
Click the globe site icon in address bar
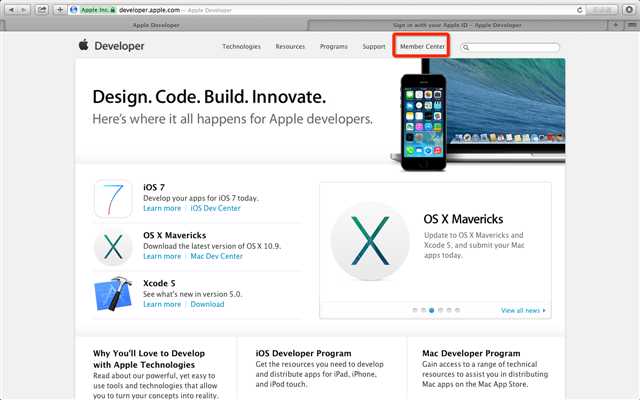74,10
